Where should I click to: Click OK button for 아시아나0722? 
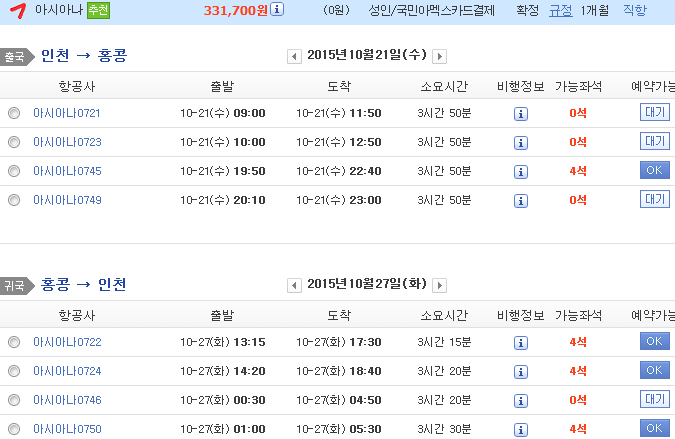pyautogui.click(x=655, y=341)
